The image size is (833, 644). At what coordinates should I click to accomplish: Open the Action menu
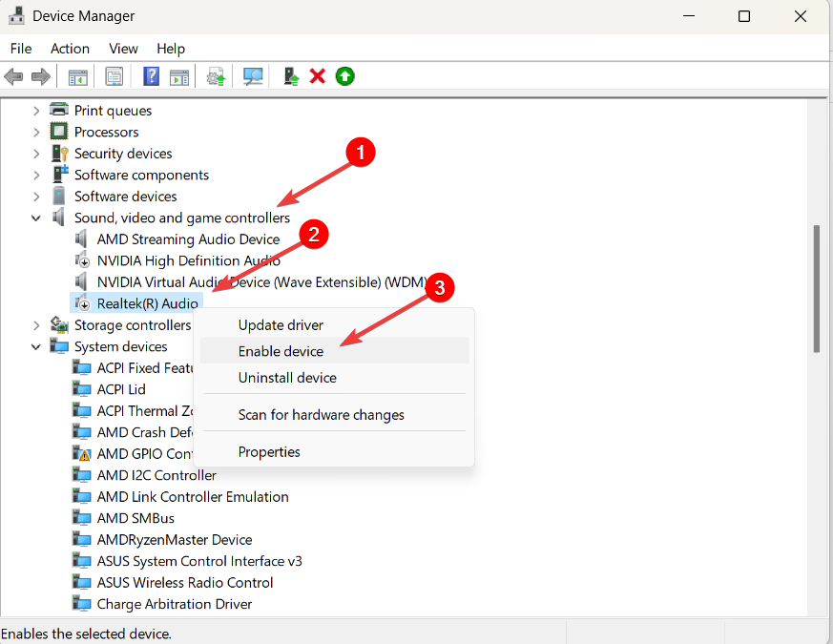tap(70, 49)
